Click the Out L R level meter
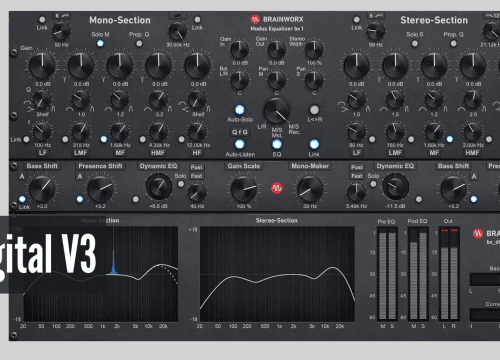Screen dimensions: 500x360 click(449, 274)
